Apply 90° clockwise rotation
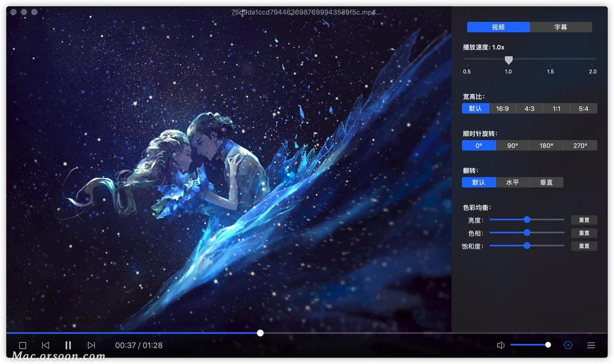Screen dimensions: 614x364 click(512, 145)
